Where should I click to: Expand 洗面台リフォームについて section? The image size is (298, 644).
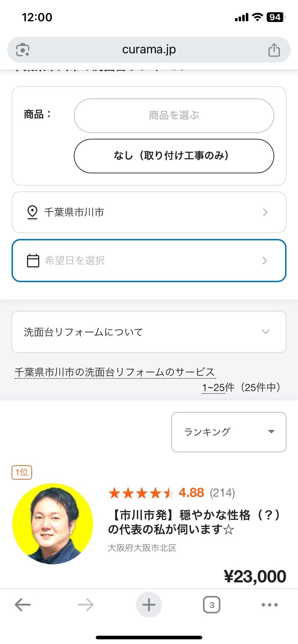tap(149, 332)
